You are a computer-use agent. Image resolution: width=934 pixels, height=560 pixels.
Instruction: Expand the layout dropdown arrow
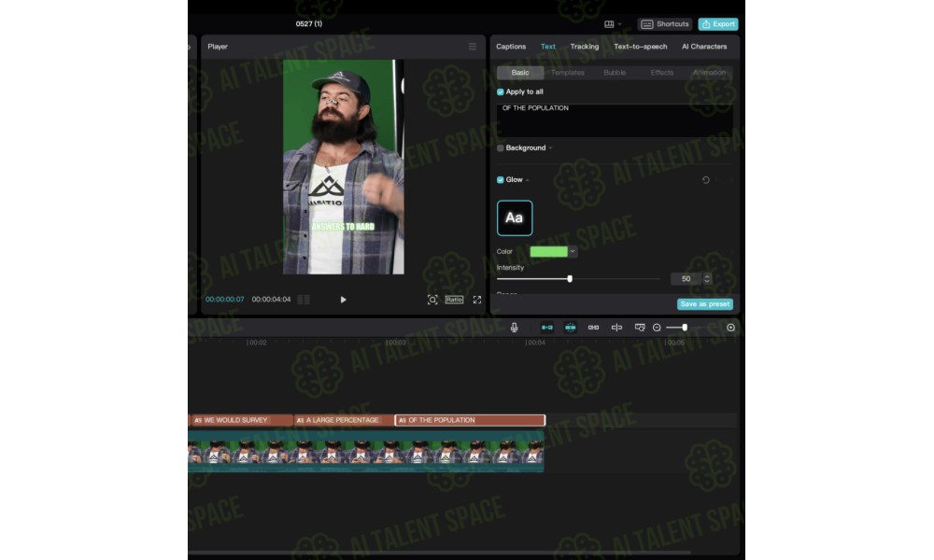(619, 24)
